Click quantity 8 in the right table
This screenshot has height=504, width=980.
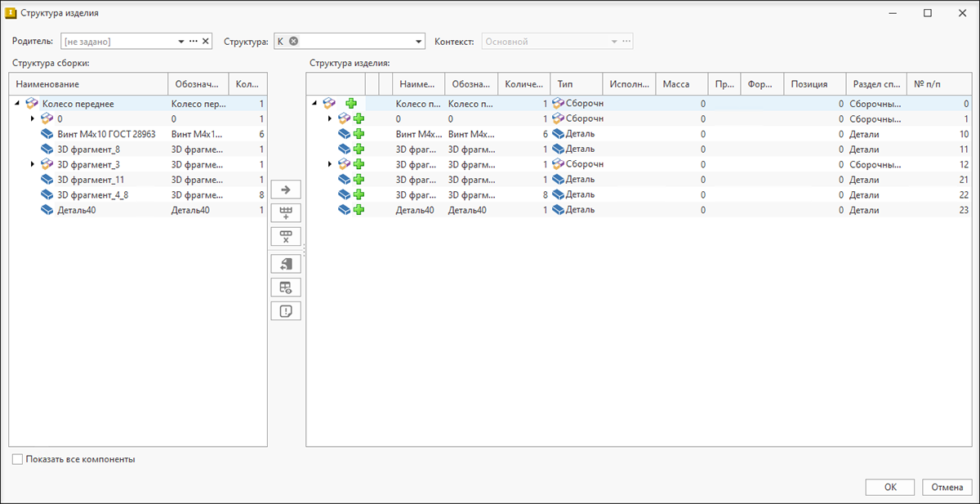[545, 194]
